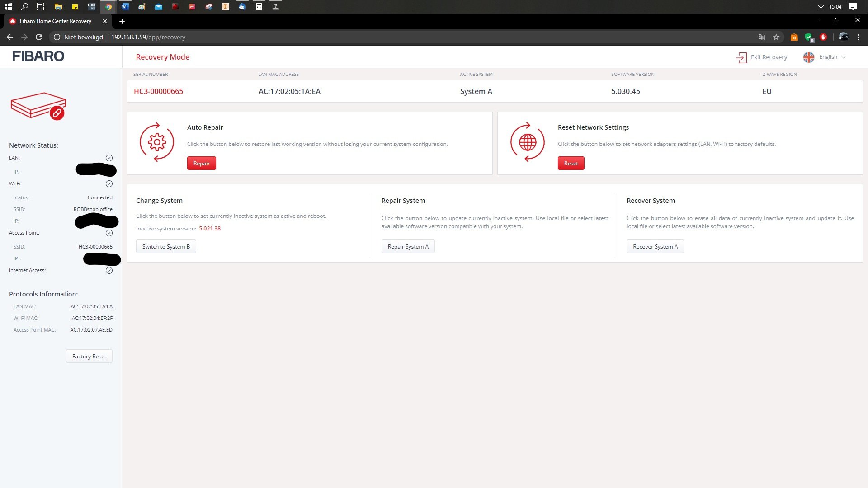
Task: Open the Windows Start menu
Action: pos(8,6)
